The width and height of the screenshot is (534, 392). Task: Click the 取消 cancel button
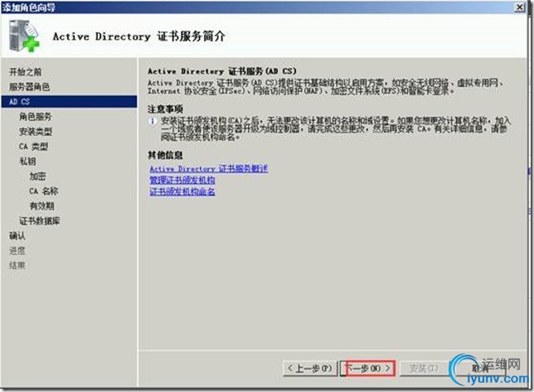click(x=479, y=368)
